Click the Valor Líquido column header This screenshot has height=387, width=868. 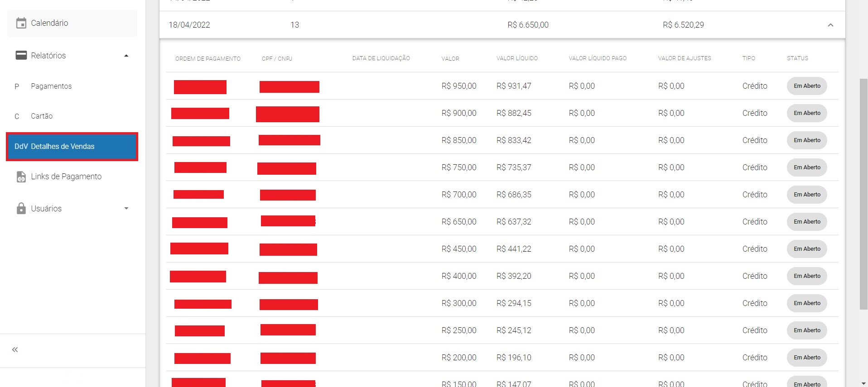(x=517, y=58)
